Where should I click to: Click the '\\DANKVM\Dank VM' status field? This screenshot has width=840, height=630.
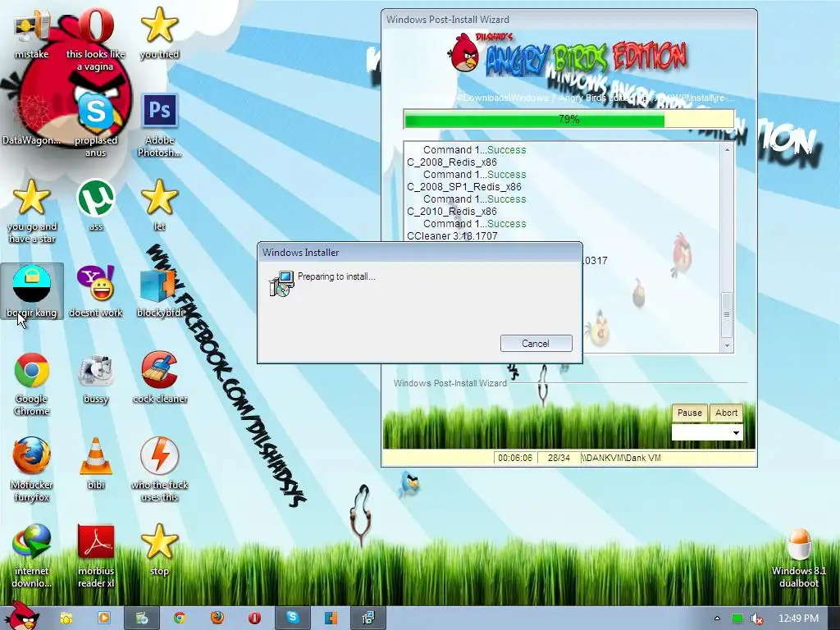pos(668,458)
